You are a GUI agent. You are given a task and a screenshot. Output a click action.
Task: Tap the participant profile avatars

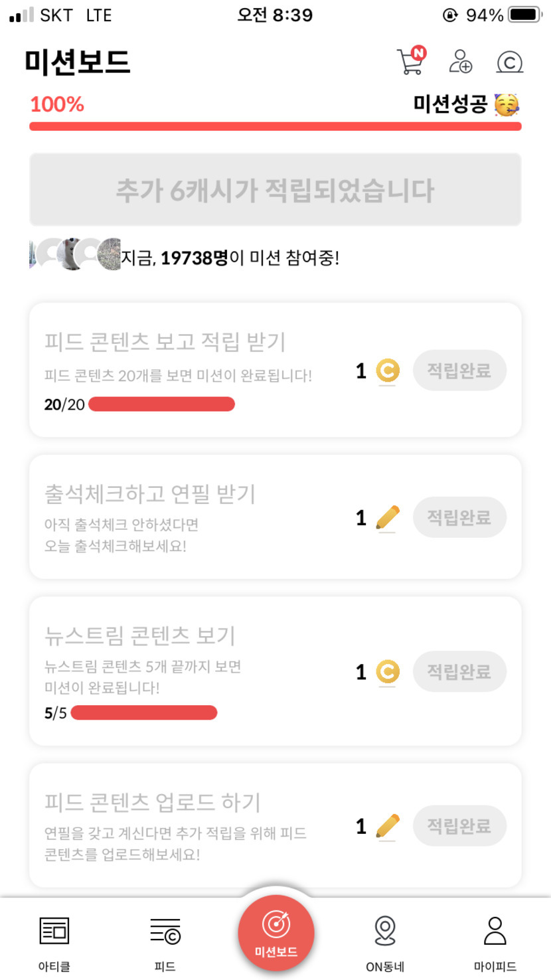(76, 254)
